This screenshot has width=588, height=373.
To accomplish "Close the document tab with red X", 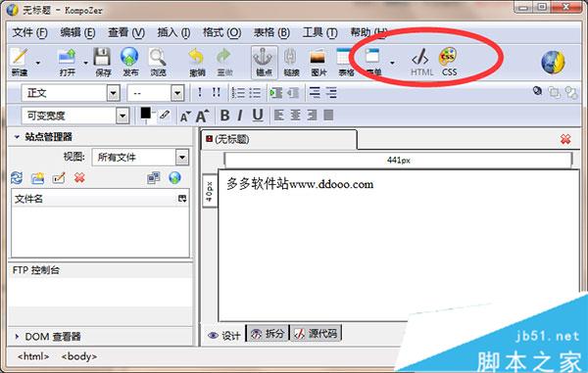I will 565,139.
